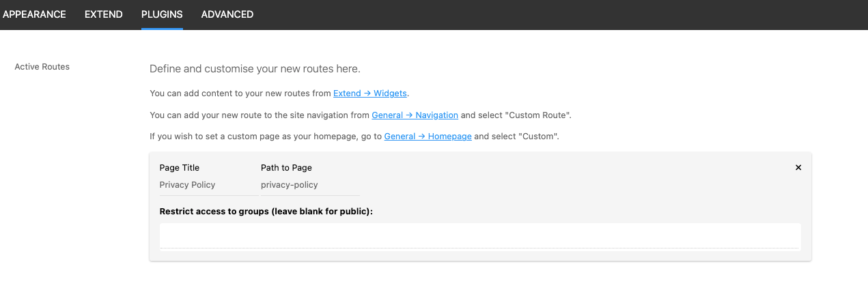Viewport: 868px width, 299px height.
Task: Open the APPEARANCE menu tab
Action: [34, 14]
